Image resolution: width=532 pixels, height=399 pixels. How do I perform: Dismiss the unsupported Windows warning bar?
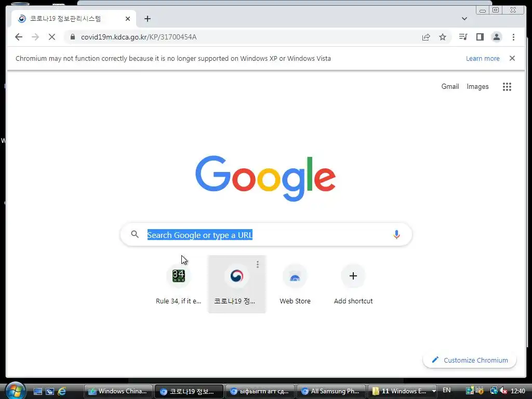coord(512,58)
